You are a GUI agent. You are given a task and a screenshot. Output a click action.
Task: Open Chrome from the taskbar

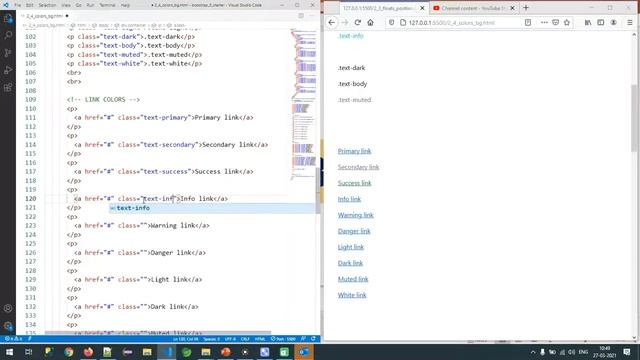69,352
